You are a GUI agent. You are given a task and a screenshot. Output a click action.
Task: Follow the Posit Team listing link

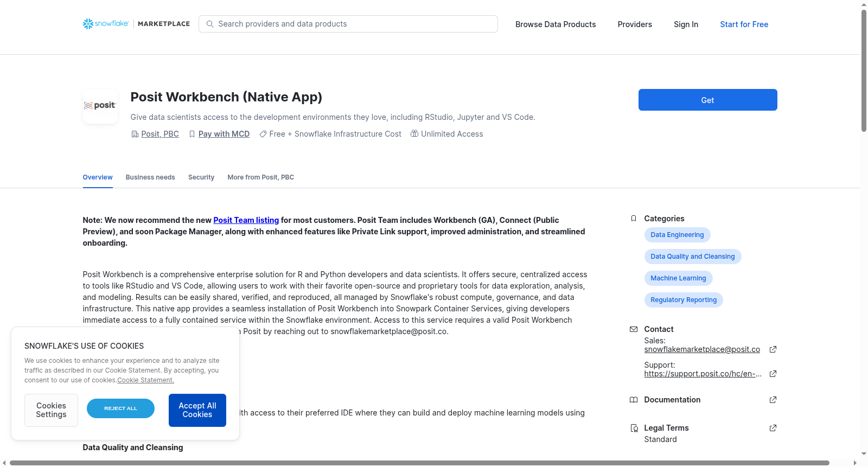[246, 220]
